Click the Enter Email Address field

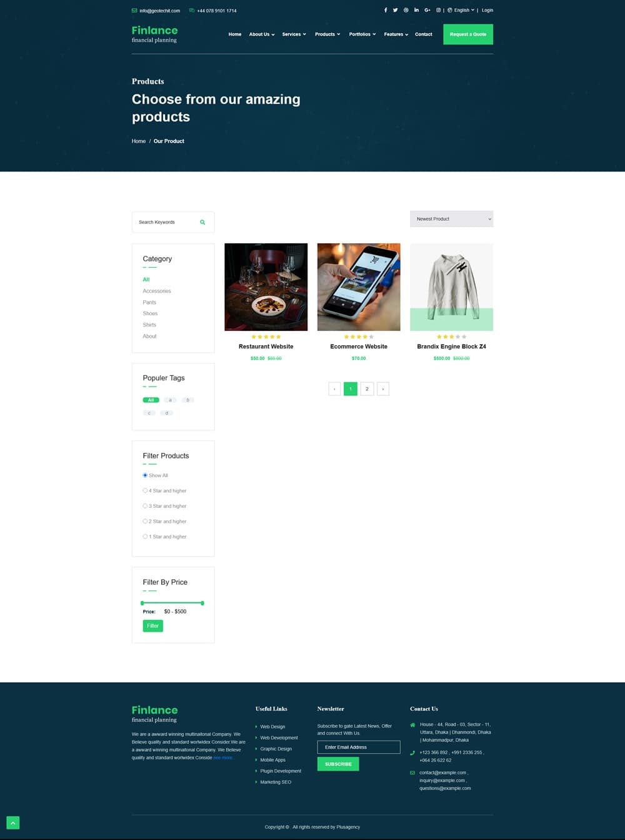358,747
